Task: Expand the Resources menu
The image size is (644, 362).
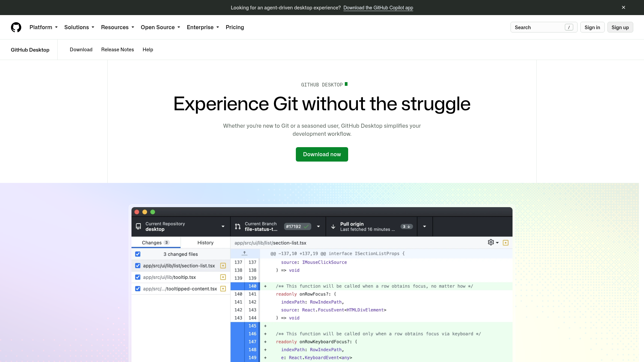Action: (x=117, y=27)
